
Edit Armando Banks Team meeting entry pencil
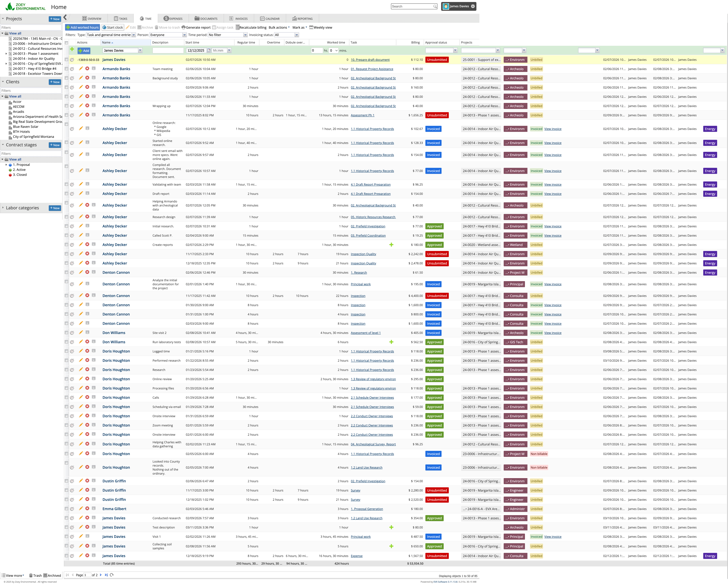[81, 69]
